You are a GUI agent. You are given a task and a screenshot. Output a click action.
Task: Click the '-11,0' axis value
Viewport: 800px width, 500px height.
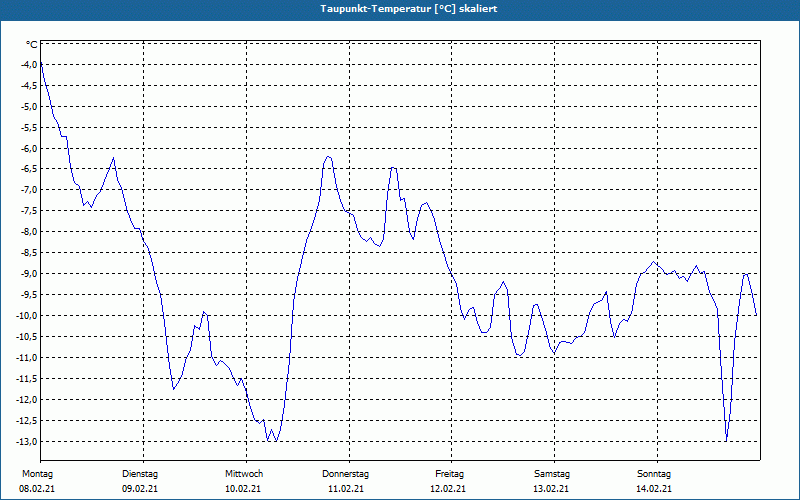click(x=27, y=357)
